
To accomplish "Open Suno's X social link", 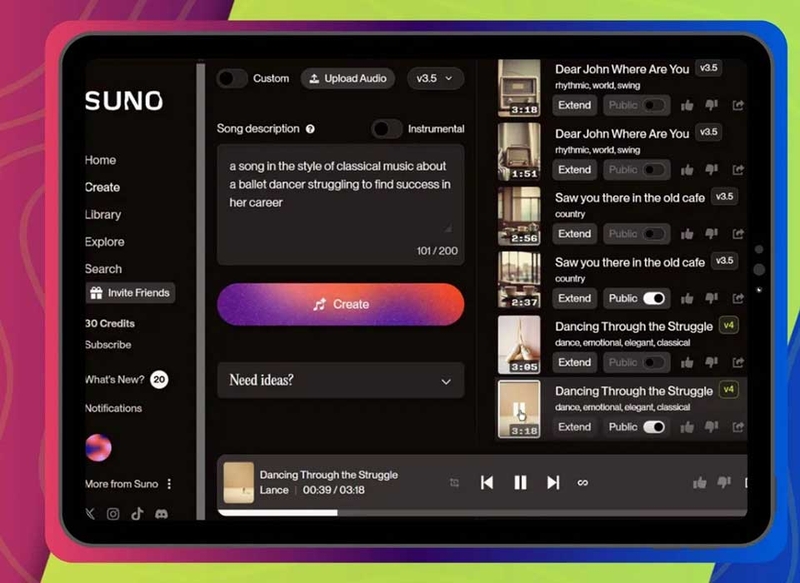I will pos(91,514).
